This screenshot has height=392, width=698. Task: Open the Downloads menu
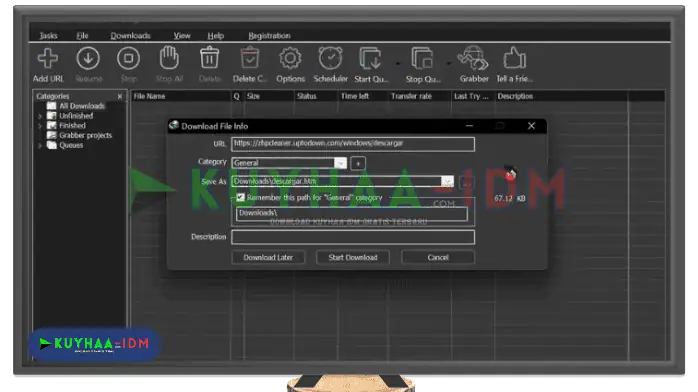click(130, 36)
